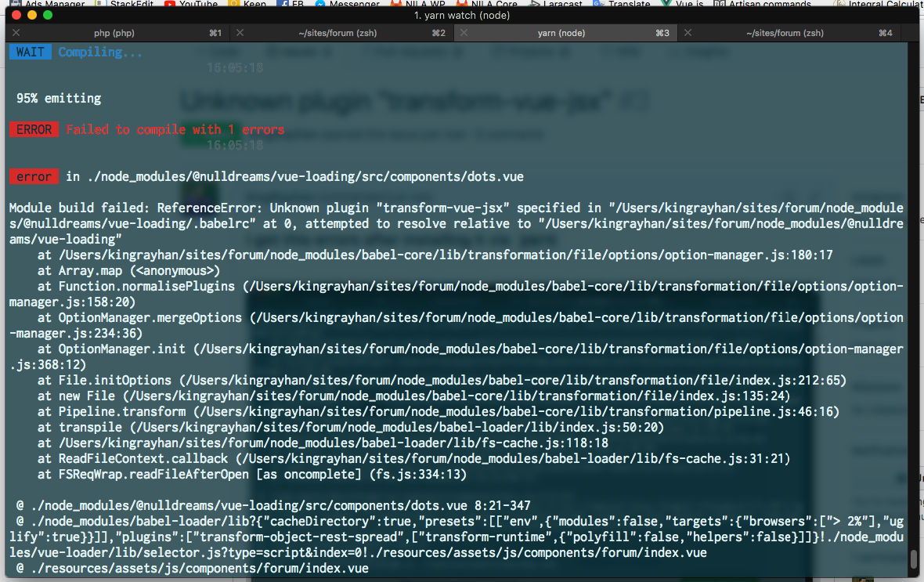Click 'at FSReqWrap.readFileAfterOpen' stack line
The width and height of the screenshot is (924, 582).
click(252, 475)
